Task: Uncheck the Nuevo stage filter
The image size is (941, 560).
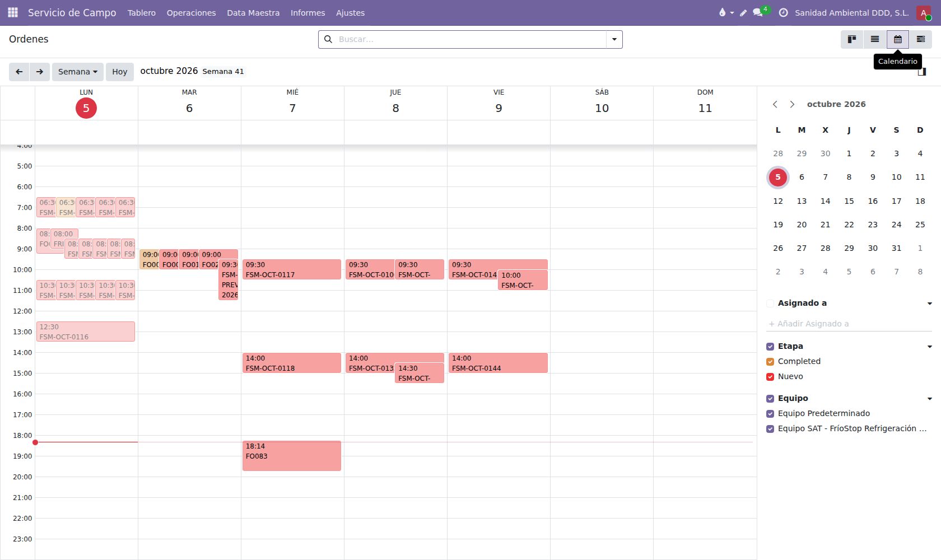Action: (770, 377)
